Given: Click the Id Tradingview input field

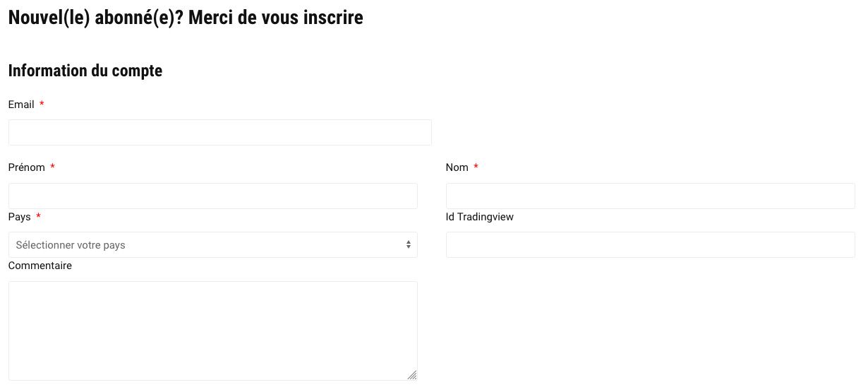Looking at the screenshot, I should click(650, 245).
